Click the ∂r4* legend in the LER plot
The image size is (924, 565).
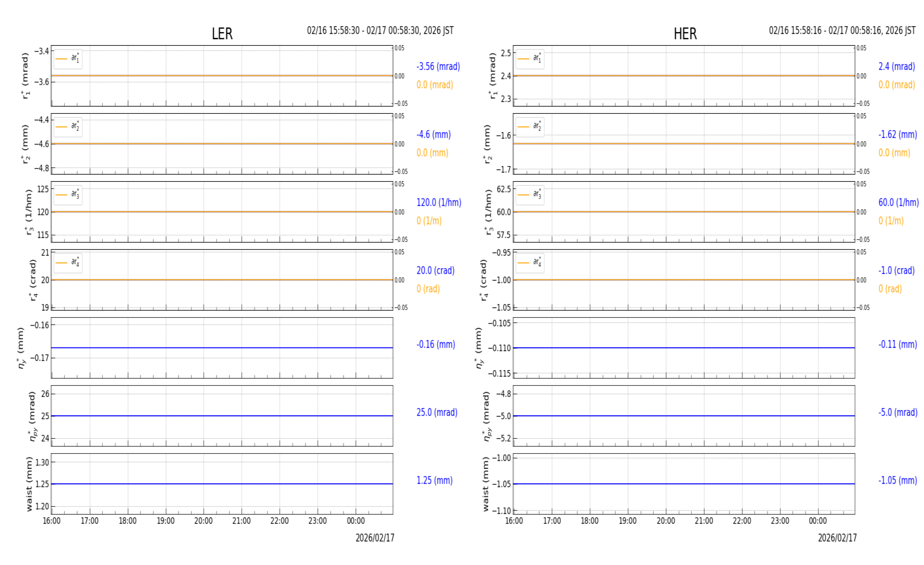coord(68,263)
